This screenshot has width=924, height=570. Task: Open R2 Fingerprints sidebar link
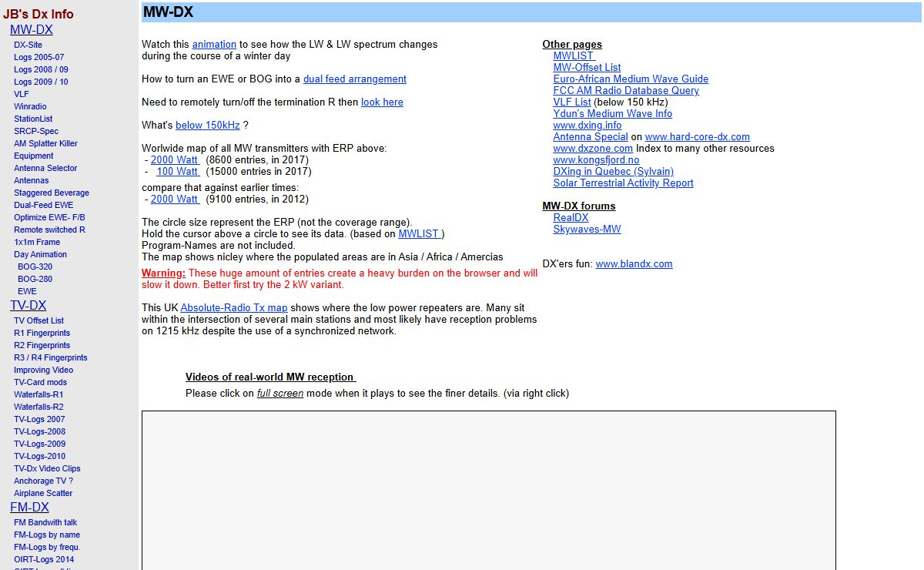click(42, 345)
